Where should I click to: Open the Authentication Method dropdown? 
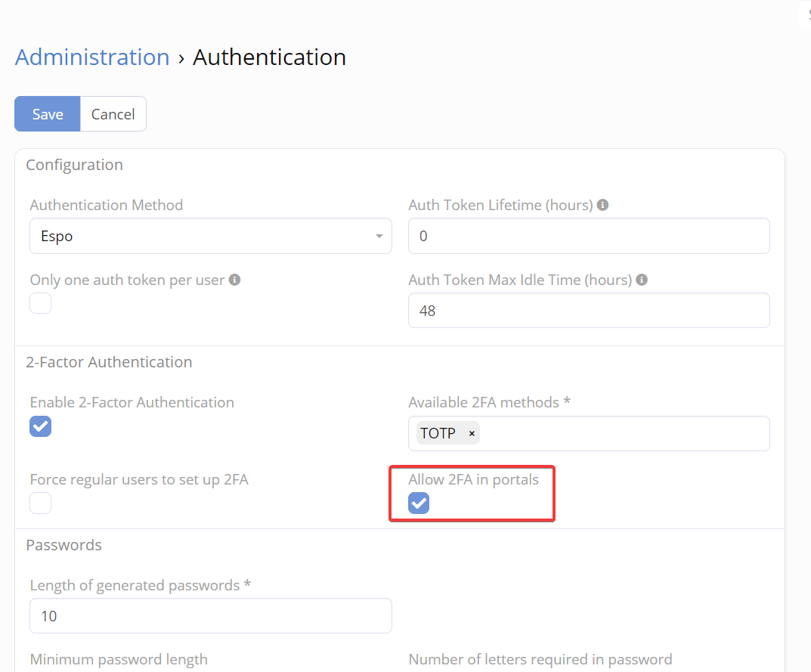coord(204,237)
